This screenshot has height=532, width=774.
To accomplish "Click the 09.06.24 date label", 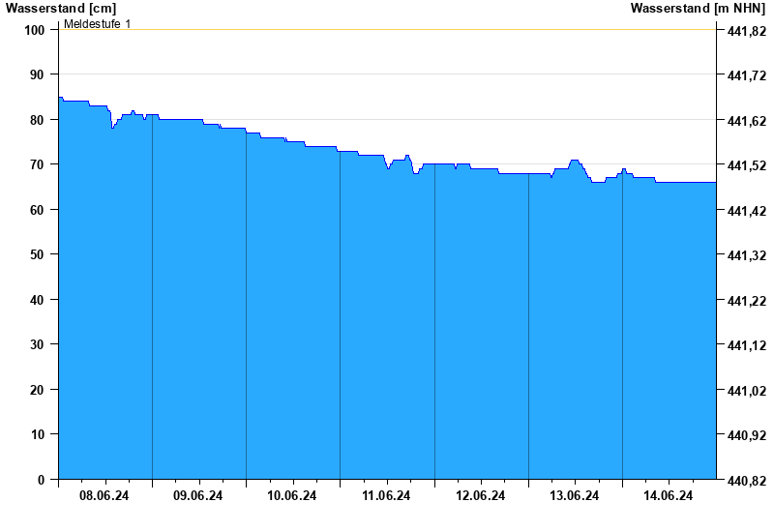I will [198, 495].
